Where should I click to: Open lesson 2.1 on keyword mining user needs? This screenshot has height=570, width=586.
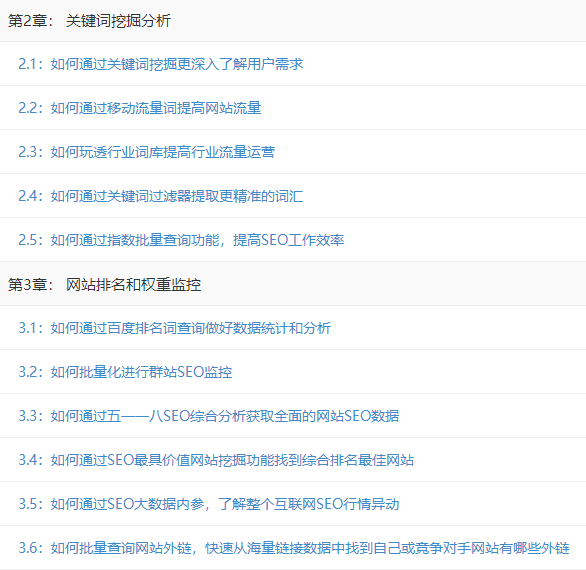pos(161,64)
